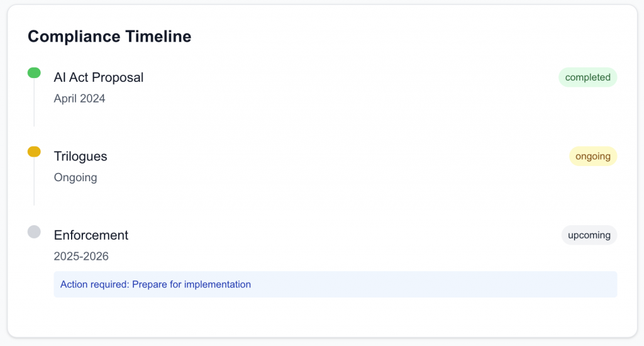Click the 'Prepare for implementation' text
644x346 pixels.
pos(191,284)
